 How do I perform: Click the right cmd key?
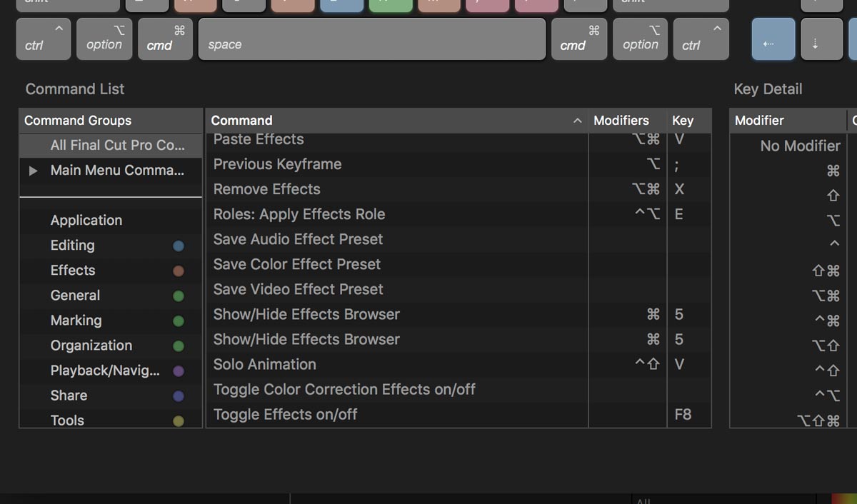[578, 39]
